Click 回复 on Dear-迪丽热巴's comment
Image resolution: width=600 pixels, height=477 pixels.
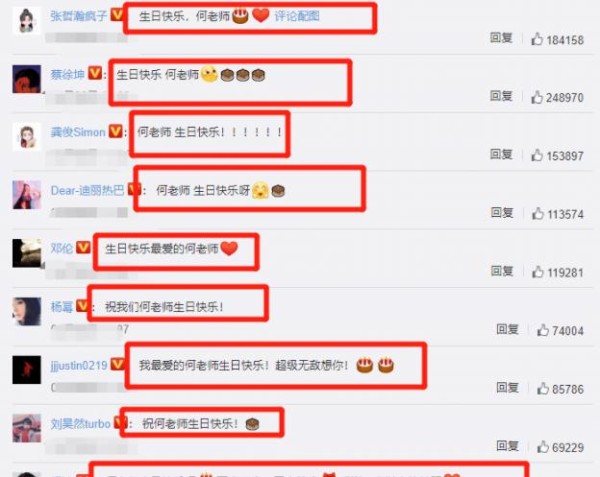(502, 212)
